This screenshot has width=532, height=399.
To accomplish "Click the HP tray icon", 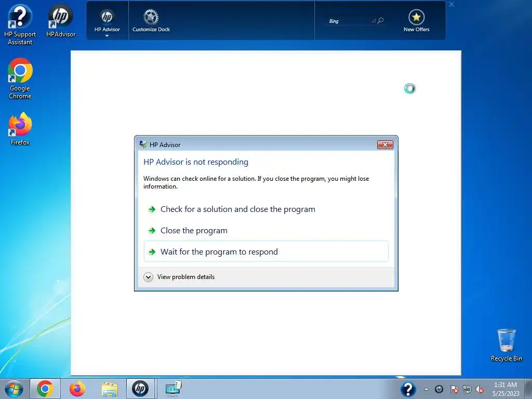I will 438,389.
